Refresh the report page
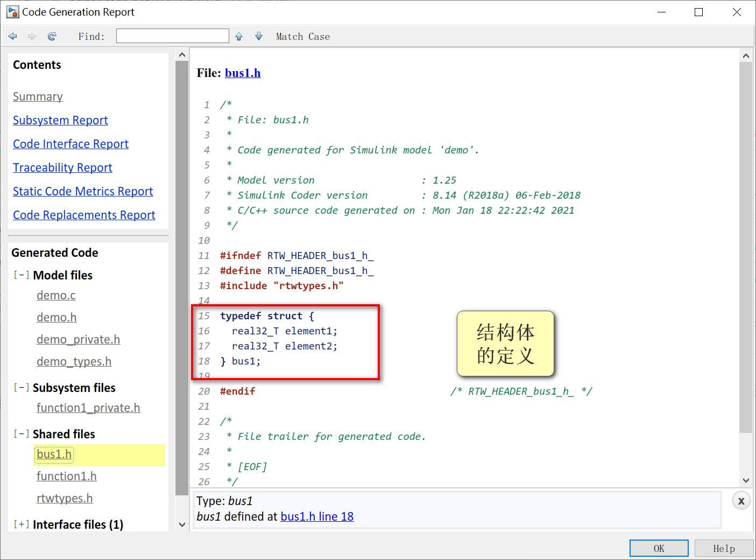Image resolution: width=756 pixels, height=560 pixels. (x=52, y=36)
